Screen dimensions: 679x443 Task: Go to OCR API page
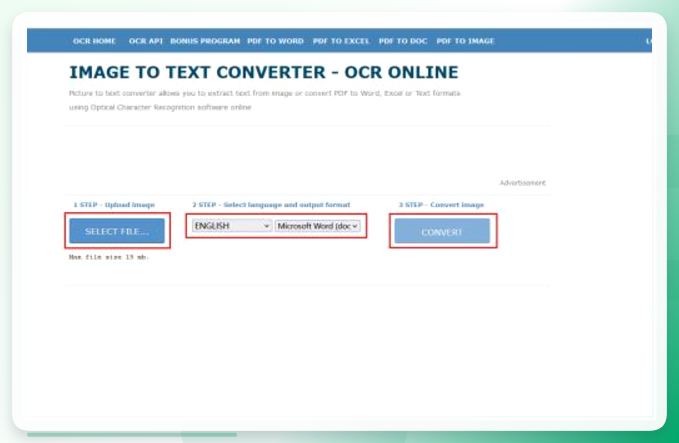[146, 41]
